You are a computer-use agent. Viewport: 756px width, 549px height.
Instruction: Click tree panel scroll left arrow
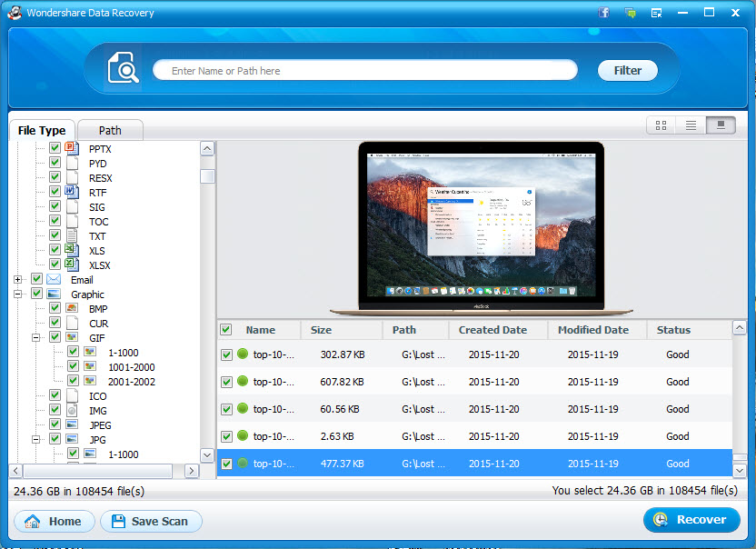15,471
